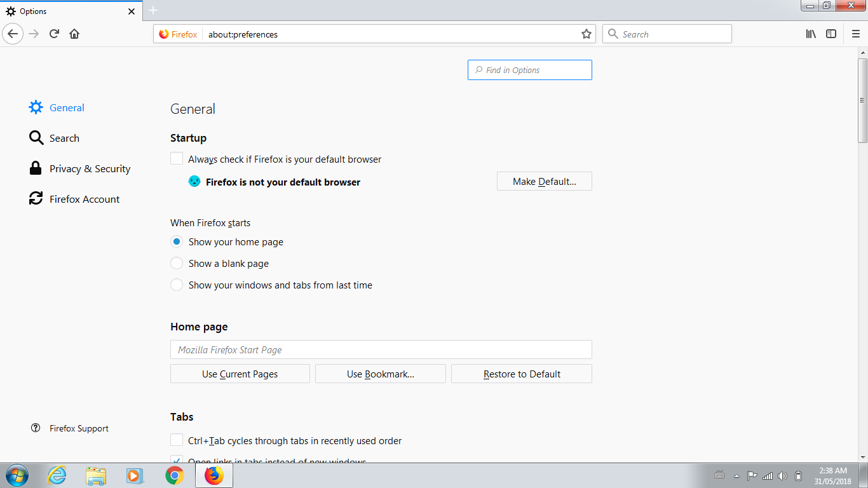Close the Options tab

point(132,11)
